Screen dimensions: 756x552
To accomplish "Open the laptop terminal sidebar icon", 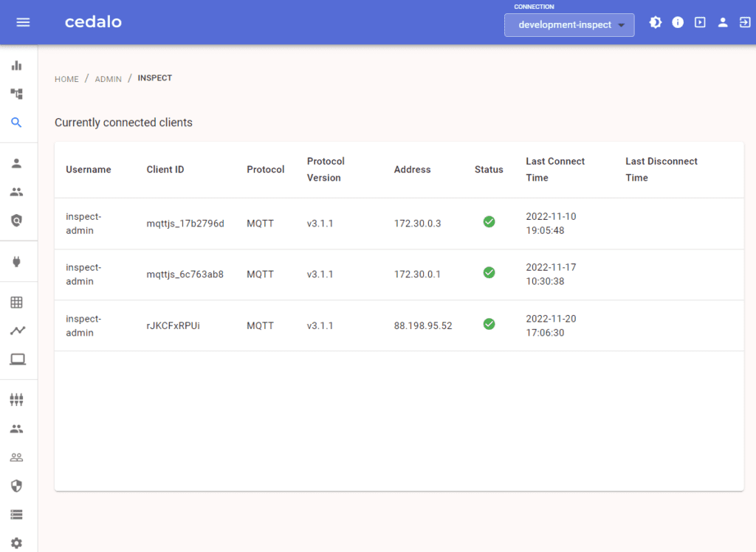I will point(16,359).
